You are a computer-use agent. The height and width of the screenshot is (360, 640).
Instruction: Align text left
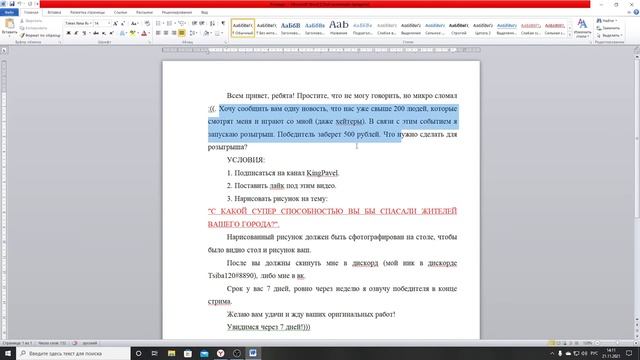158,33
